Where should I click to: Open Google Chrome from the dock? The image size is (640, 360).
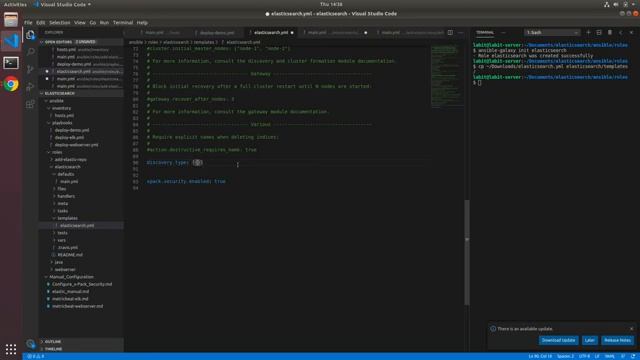[x=11, y=84]
